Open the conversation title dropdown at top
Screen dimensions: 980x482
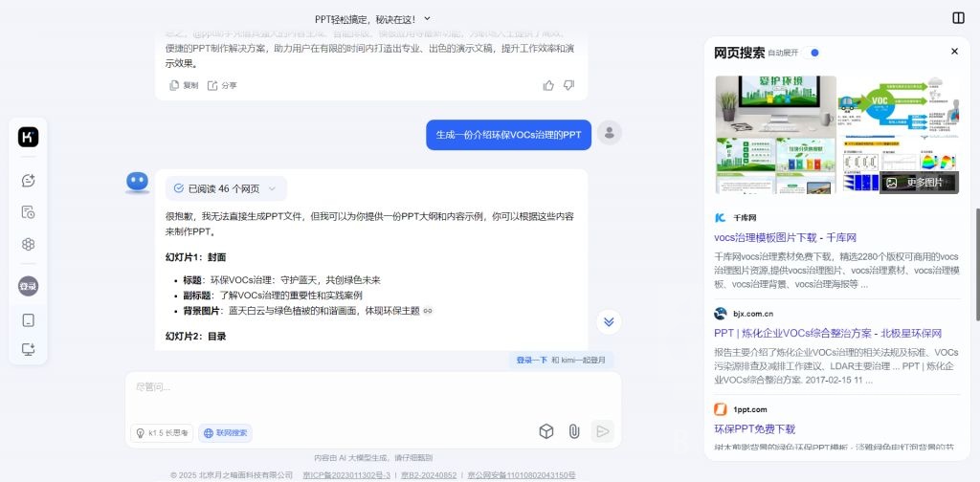pyautogui.click(x=373, y=19)
